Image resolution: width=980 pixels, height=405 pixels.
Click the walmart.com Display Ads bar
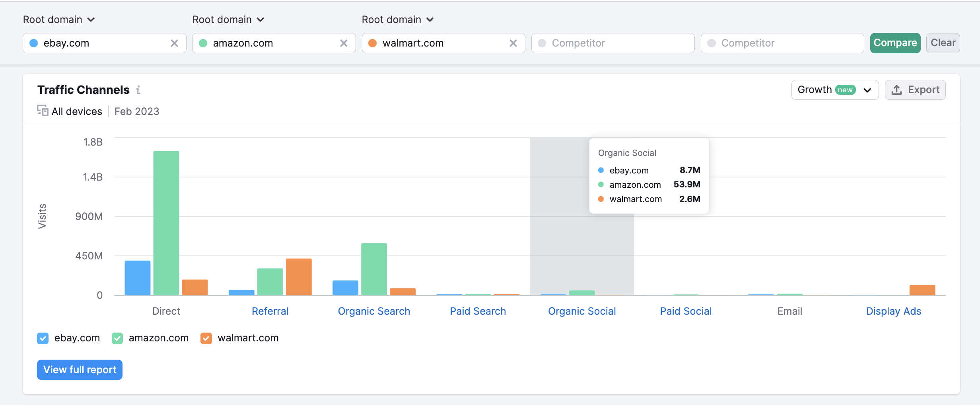pyautogui.click(x=922, y=290)
